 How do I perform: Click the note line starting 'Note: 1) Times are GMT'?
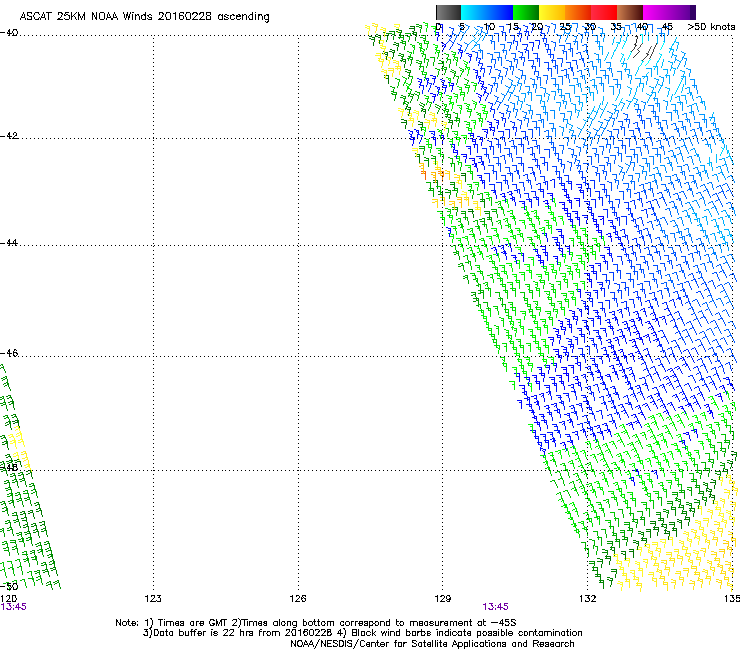click(x=316, y=623)
